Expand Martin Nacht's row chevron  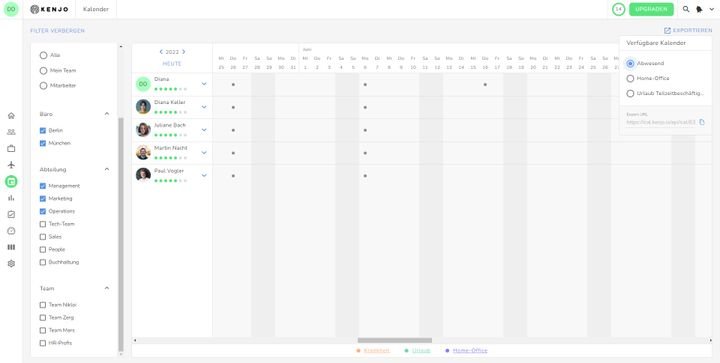(x=204, y=152)
